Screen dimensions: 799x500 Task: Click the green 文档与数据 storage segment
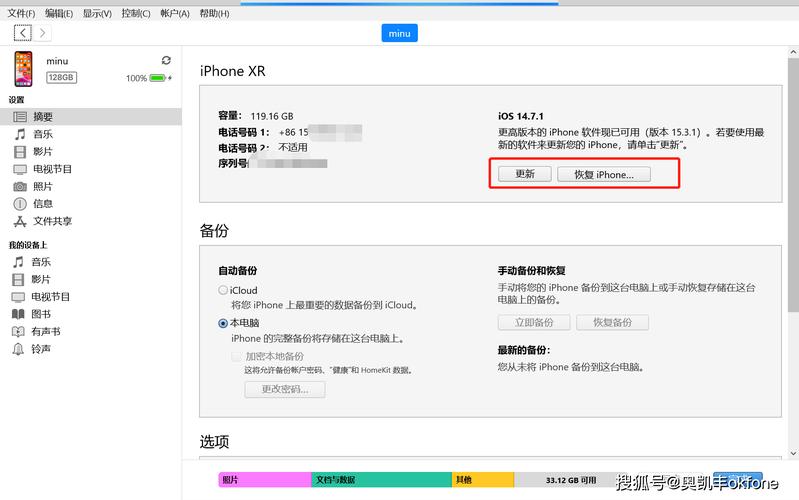[x=382, y=480]
